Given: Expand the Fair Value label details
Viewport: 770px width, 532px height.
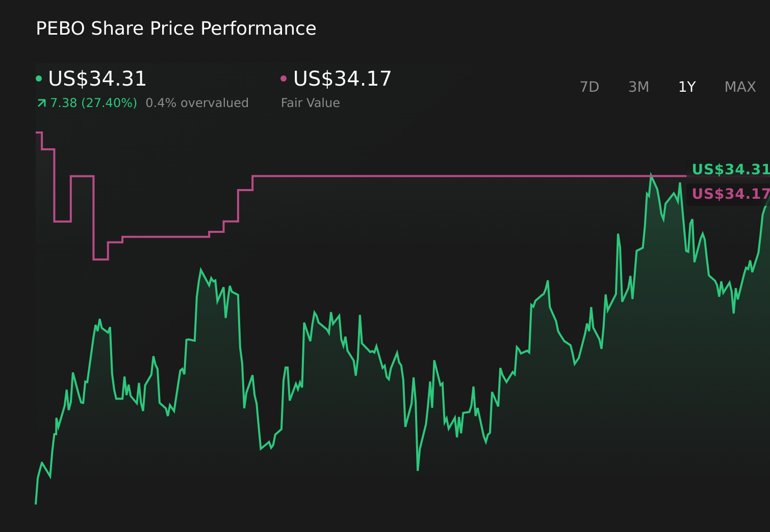Looking at the screenshot, I should click(310, 102).
